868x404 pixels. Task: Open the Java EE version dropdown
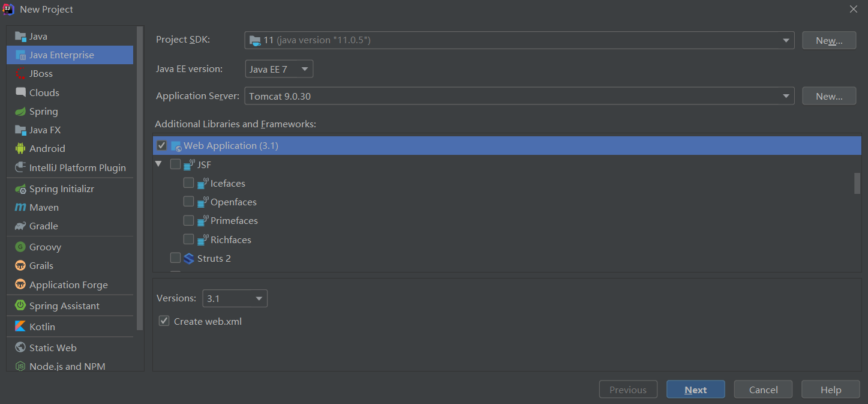point(279,69)
